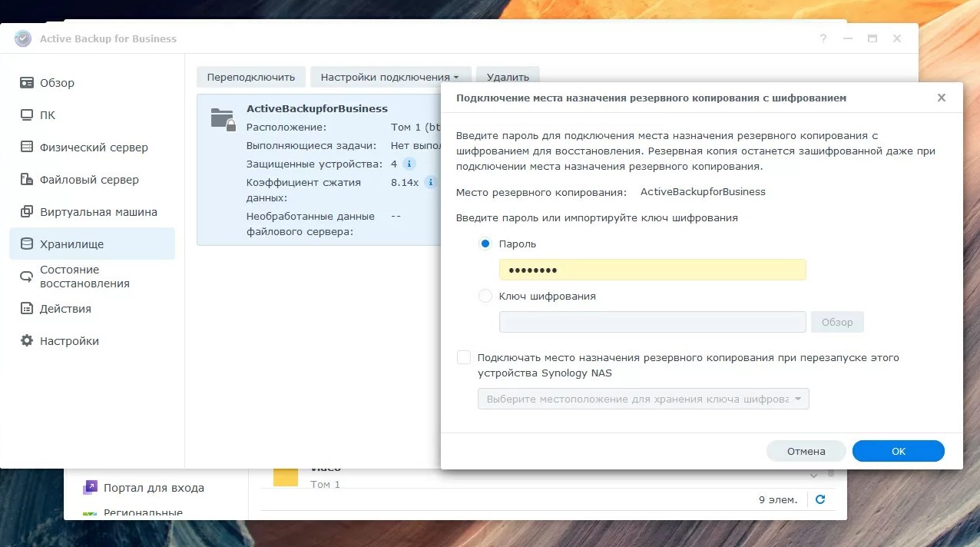This screenshot has height=547, width=980.
Task: Click into the password input field
Action: coord(652,270)
